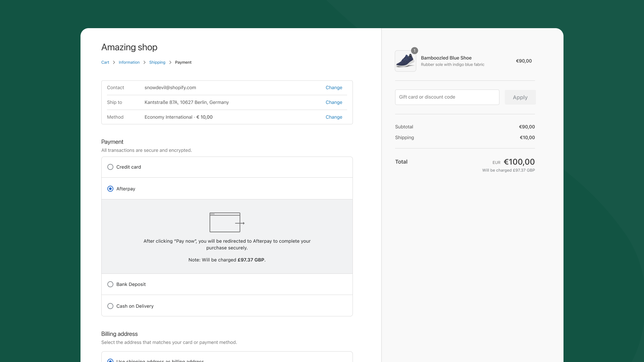Click the chevron after Information breadcrumb
This screenshot has width=644, height=362.
pyautogui.click(x=145, y=62)
